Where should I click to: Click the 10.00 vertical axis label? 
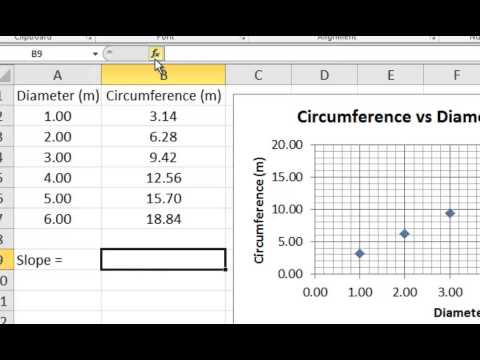pyautogui.click(x=287, y=209)
